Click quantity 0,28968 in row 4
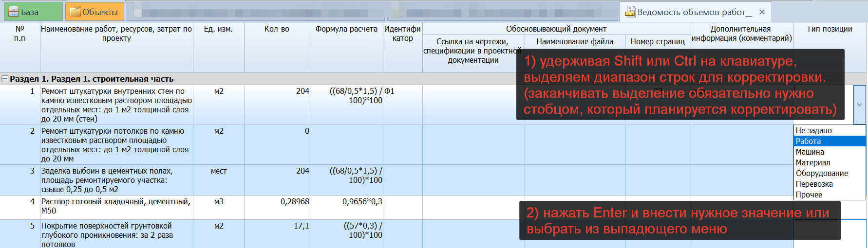The image size is (868, 248). (277, 207)
